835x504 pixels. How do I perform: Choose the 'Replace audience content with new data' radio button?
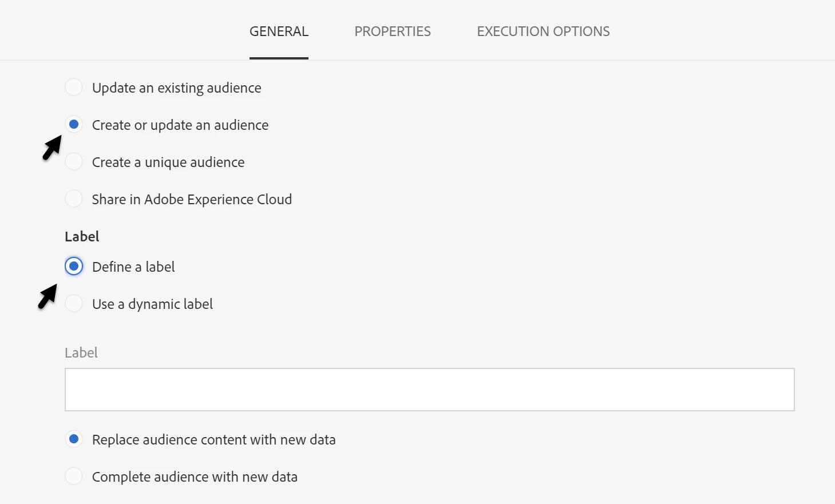(74, 439)
